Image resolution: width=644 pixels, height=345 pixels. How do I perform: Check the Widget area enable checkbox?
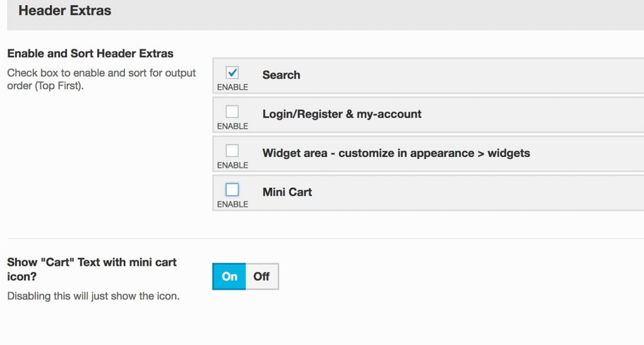[x=232, y=151]
